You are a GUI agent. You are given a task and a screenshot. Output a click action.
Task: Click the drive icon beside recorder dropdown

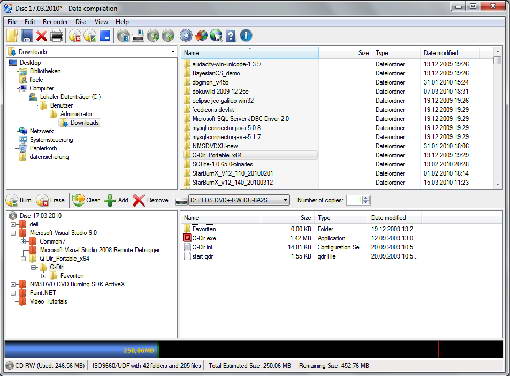181,201
